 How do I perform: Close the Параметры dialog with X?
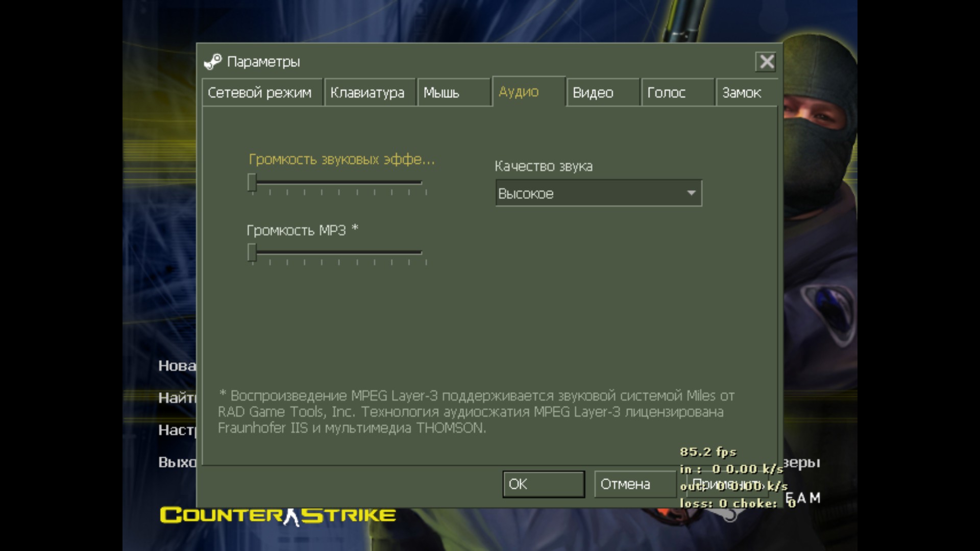click(766, 62)
